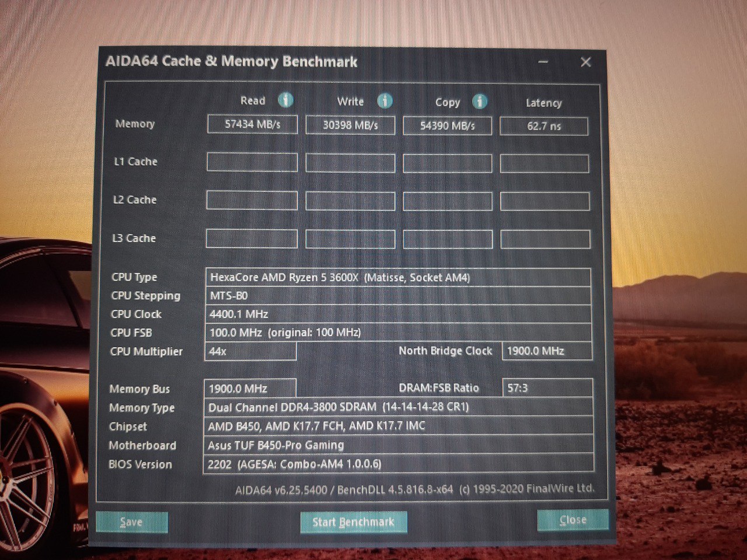Screen dimensions: 747x560
Task: Click the DRAM:FSB Ratio label
Action: point(439,388)
